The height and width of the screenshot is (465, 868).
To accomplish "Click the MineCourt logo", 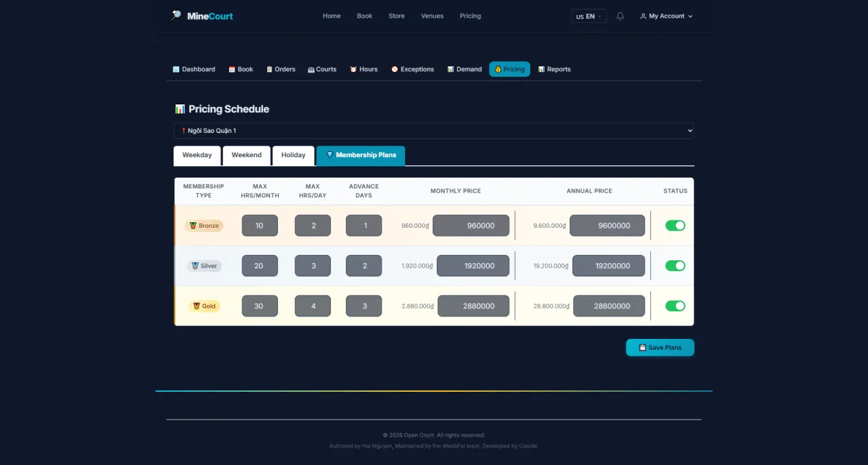I will click(201, 16).
